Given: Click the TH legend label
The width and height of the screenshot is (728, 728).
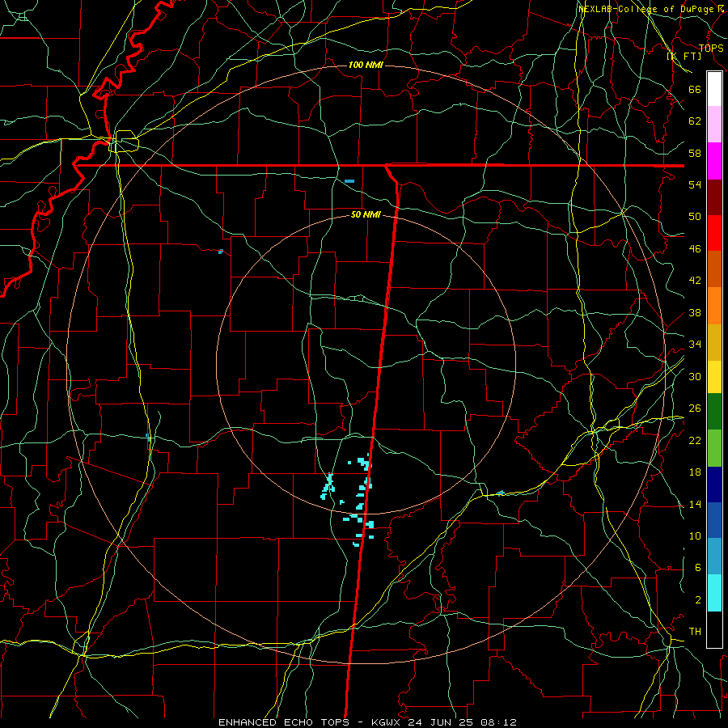Looking at the screenshot, I should [x=695, y=632].
